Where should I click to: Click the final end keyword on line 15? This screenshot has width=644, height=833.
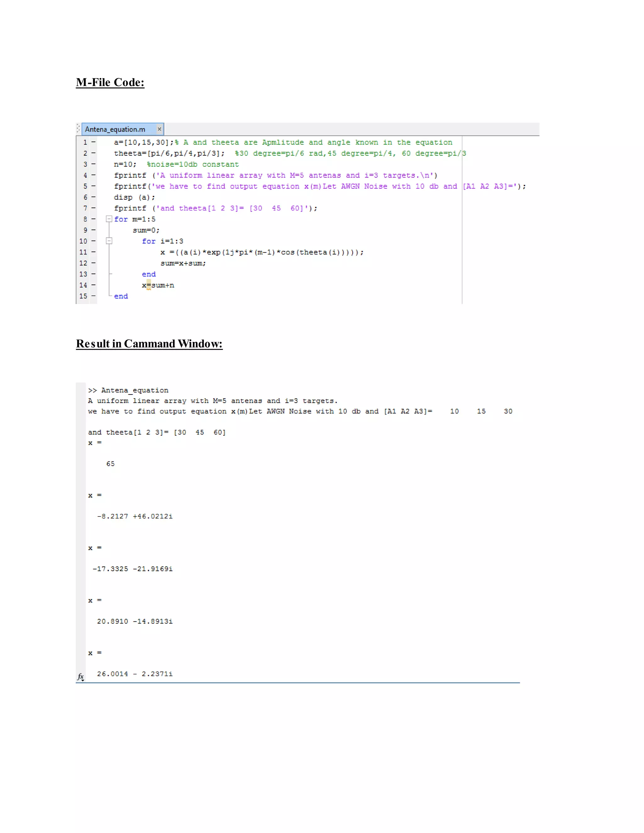121,296
